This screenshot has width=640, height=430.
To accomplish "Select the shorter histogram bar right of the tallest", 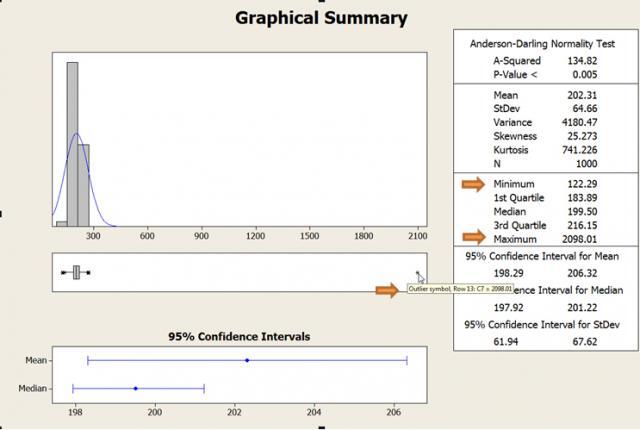I will click(84, 185).
